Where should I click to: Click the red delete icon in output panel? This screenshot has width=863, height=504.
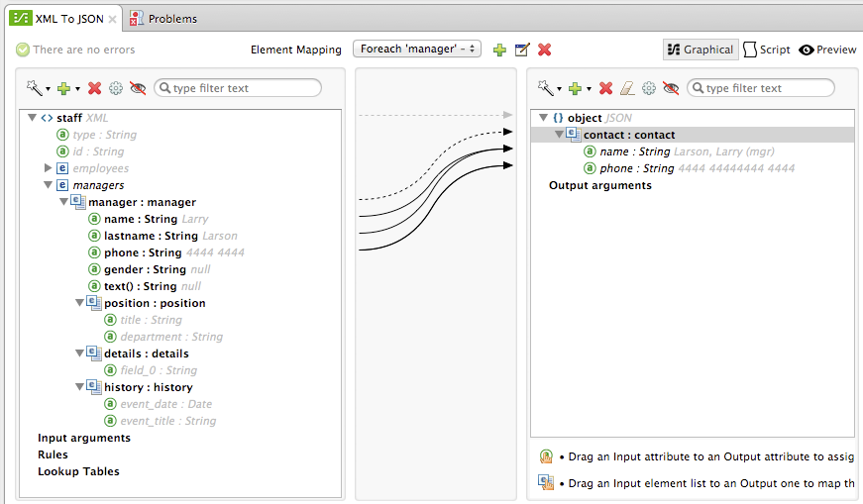tap(605, 88)
